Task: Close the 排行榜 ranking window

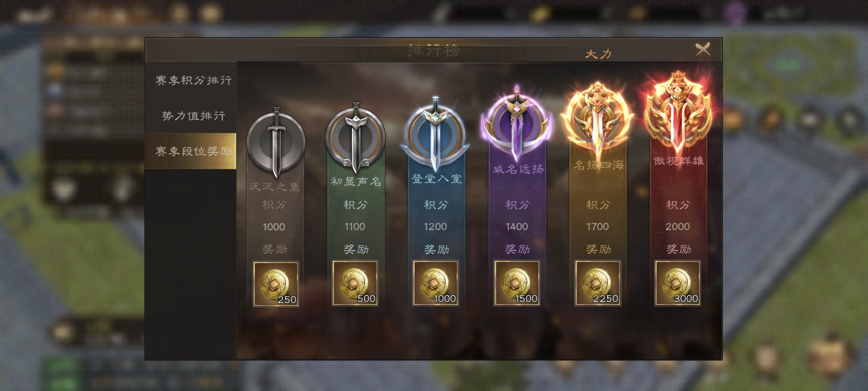Action: point(702,50)
